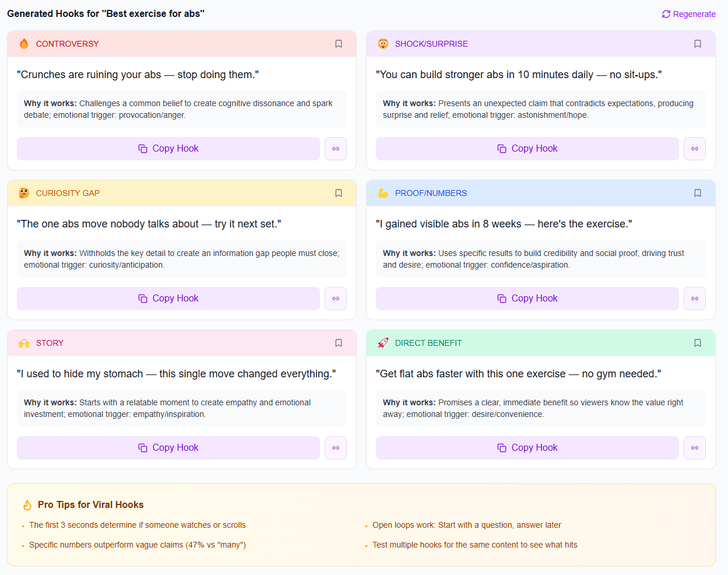The height and width of the screenshot is (575, 728).
Task: Copy the Story hook about hiding stomach
Action: (x=168, y=448)
